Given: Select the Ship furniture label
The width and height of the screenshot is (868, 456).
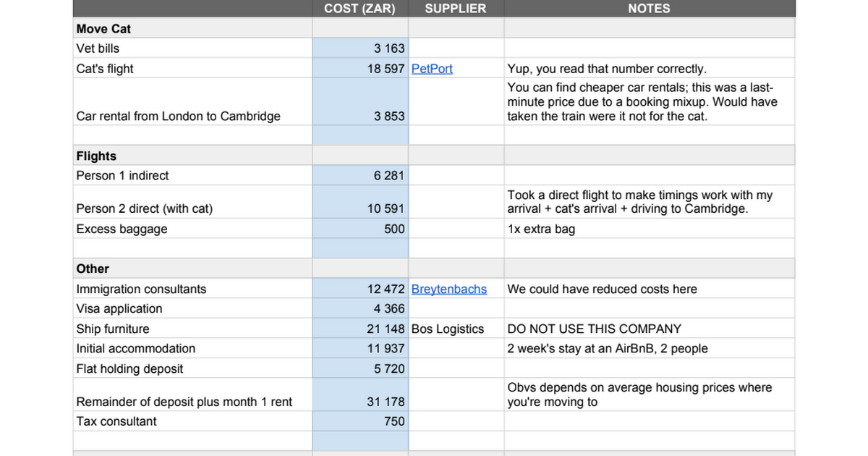Looking at the screenshot, I should 113,329.
